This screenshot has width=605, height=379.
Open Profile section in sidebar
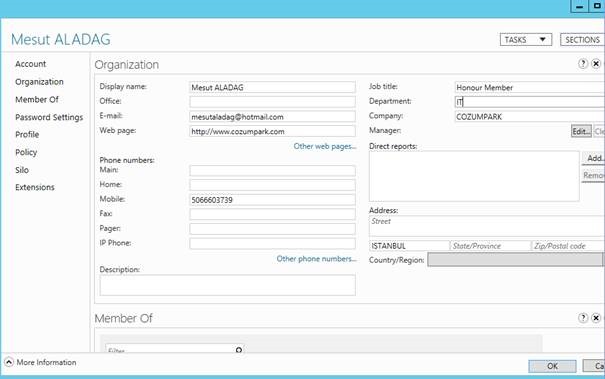[27, 135]
